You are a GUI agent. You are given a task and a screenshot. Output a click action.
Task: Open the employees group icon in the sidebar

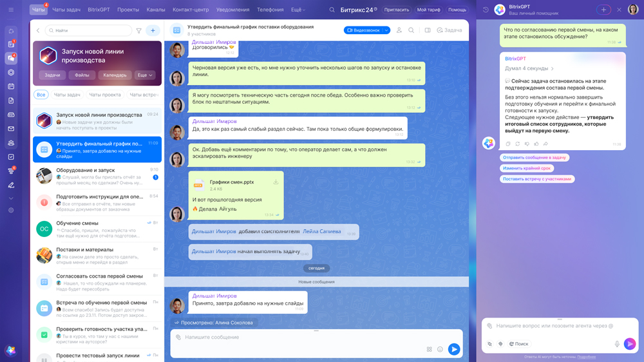click(x=11, y=142)
